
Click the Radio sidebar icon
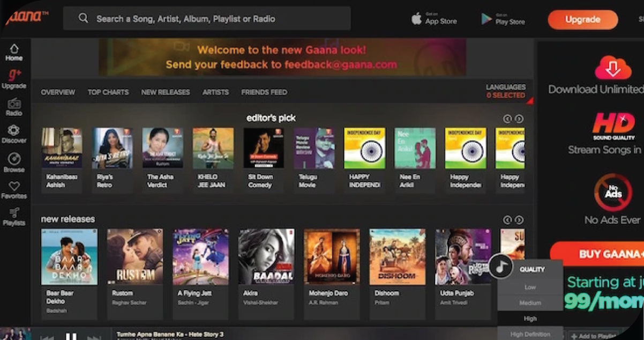click(x=14, y=104)
